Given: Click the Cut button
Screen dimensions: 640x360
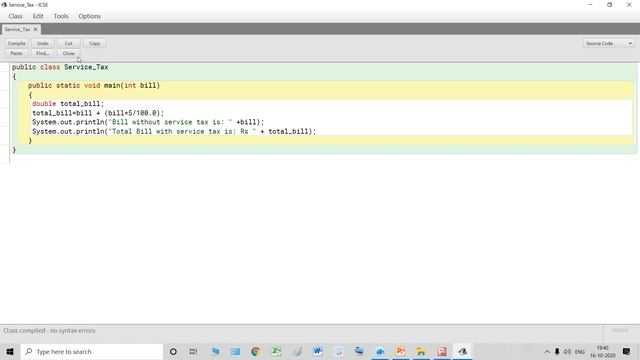Looking at the screenshot, I should [x=69, y=43].
